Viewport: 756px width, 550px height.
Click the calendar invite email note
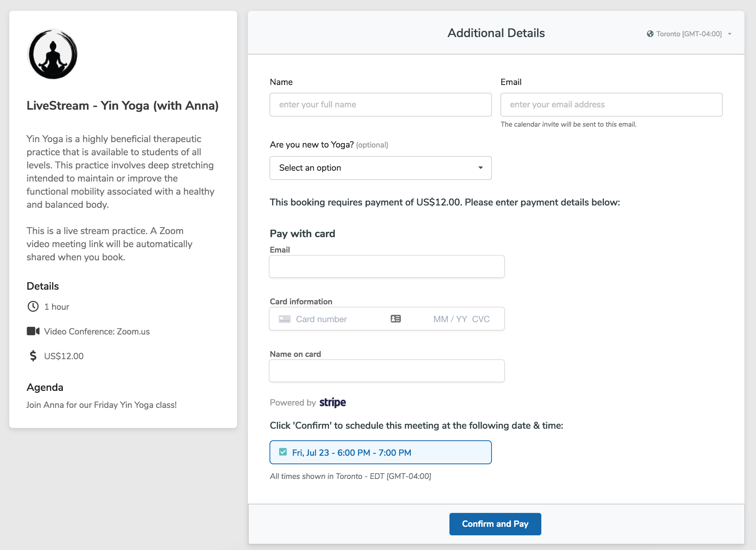(x=568, y=124)
